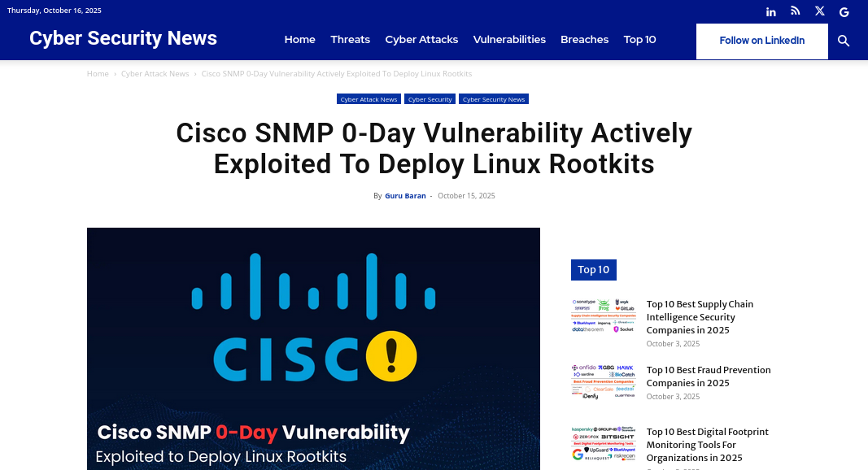Viewport: 868px width, 470px height.
Task: Read Top 10 Best Fraud Prevention article
Action: [708, 376]
